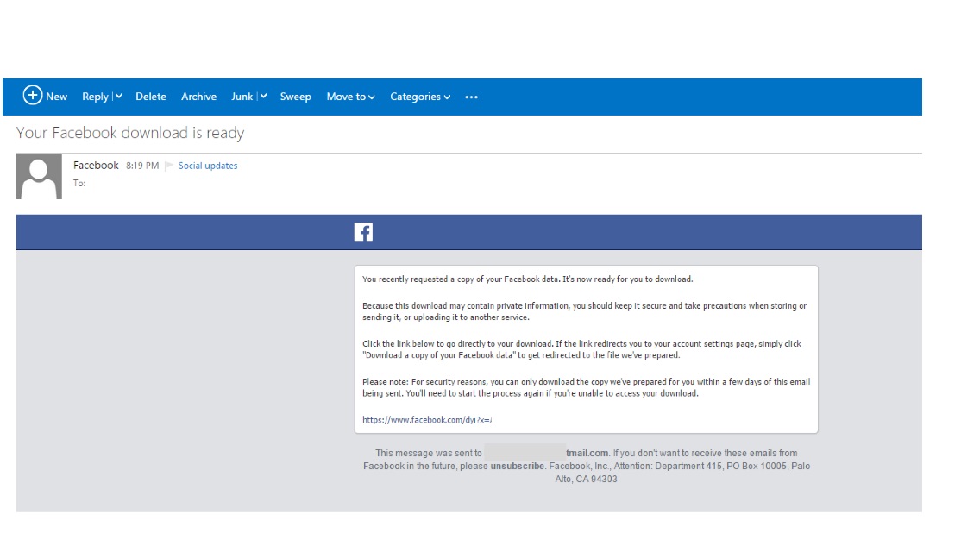980x552 pixels.
Task: Open the Social updates category link
Action: [x=208, y=166]
